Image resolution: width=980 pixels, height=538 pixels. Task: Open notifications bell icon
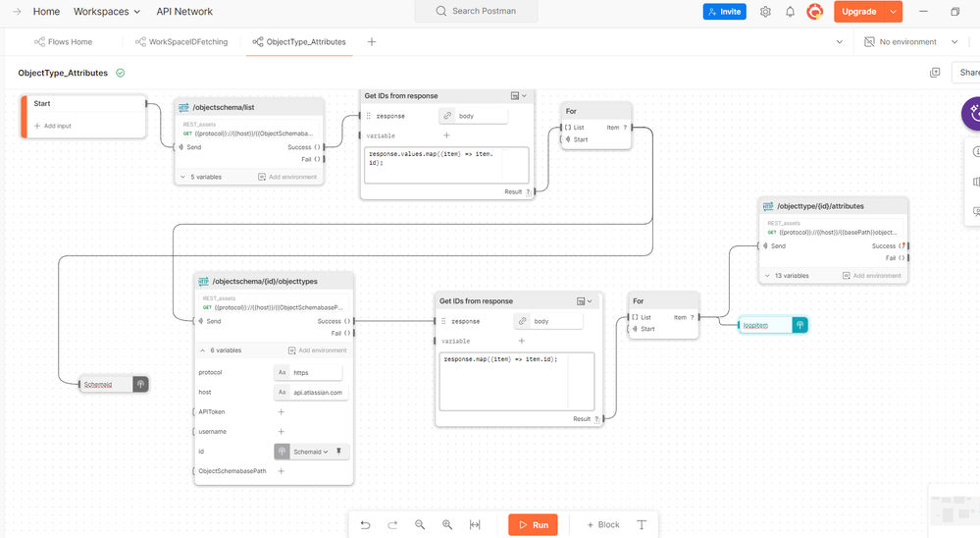click(790, 11)
